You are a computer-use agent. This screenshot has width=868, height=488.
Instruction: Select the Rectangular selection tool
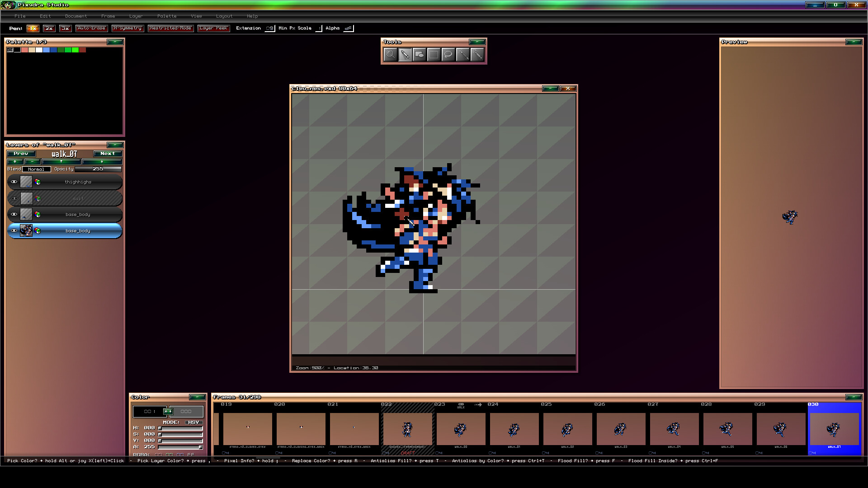pos(434,55)
